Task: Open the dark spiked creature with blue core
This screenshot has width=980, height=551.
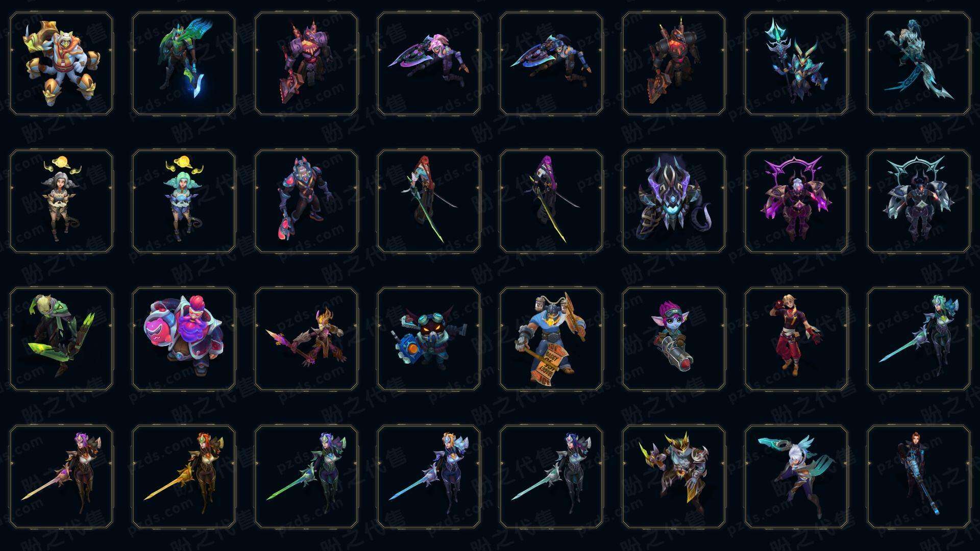Action: point(674,201)
